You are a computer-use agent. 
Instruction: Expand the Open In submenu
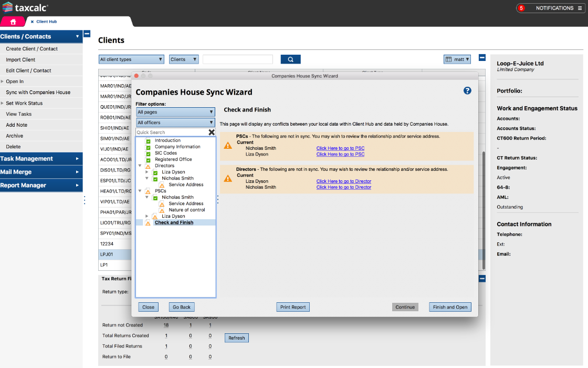(x=2, y=81)
